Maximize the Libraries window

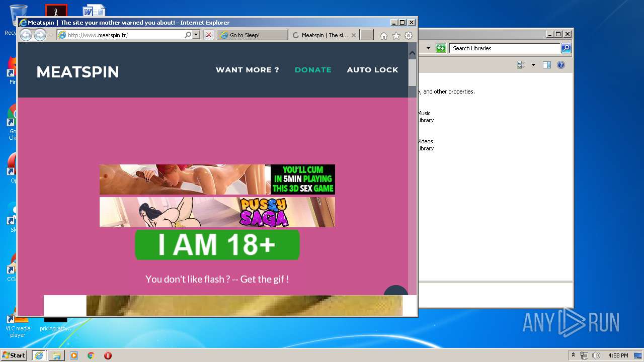(558, 34)
